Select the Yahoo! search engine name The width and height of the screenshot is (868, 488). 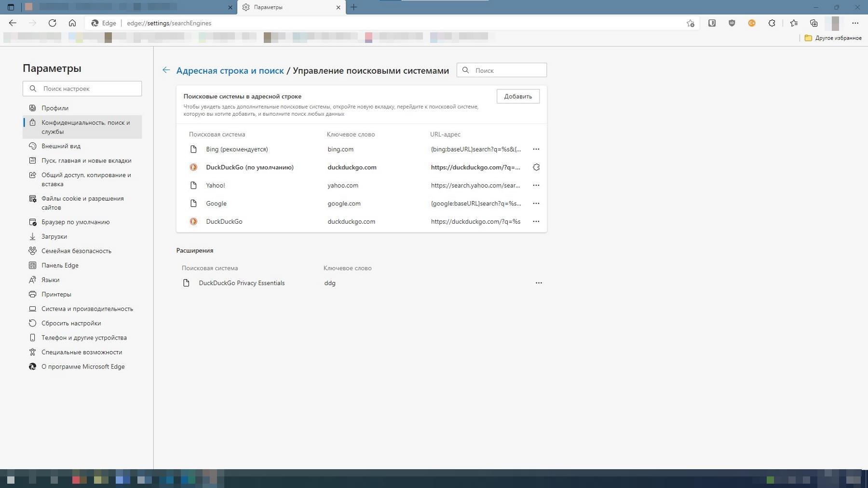[216, 185]
